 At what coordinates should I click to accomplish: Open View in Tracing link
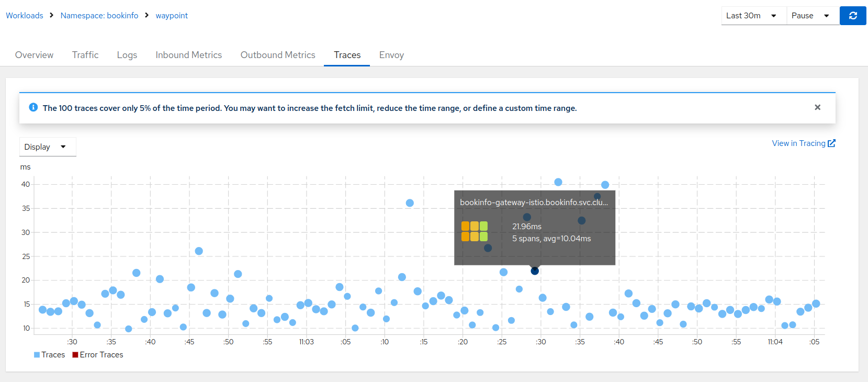pos(798,143)
